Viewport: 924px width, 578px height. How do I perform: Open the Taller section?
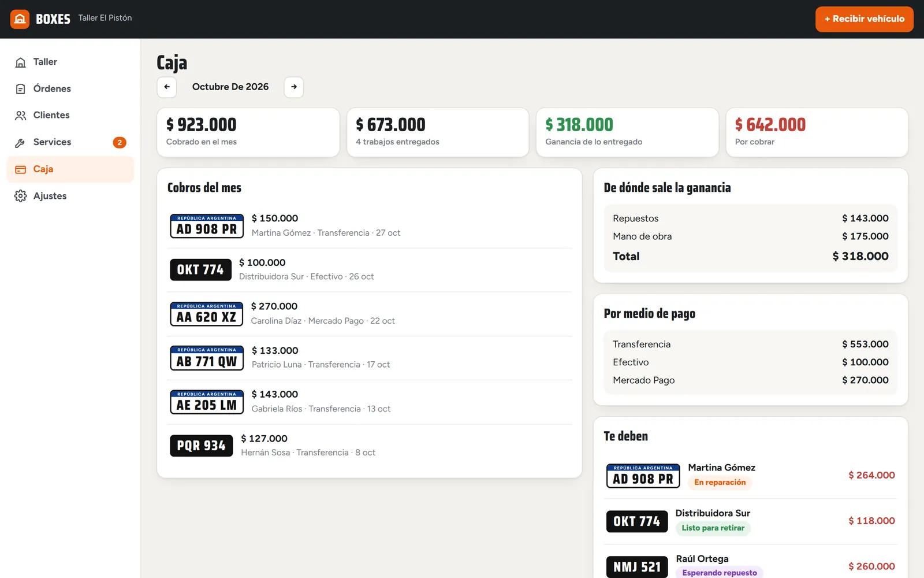click(x=70, y=62)
